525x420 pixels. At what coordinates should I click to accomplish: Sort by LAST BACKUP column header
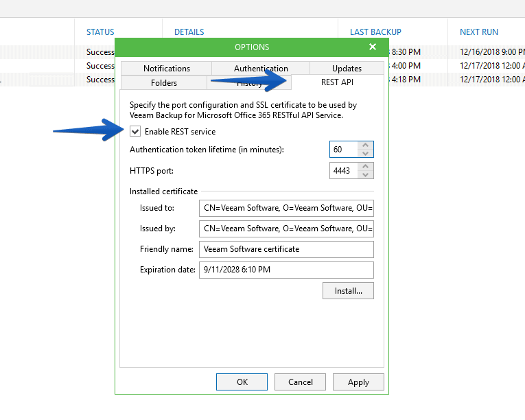(x=375, y=32)
